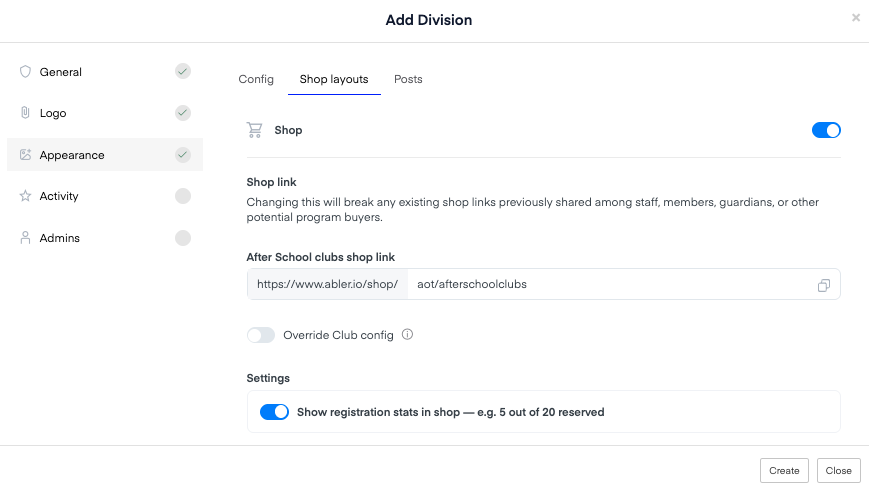Open the Admins section in sidebar
Viewport: 869px width, 490px height.
(105, 238)
